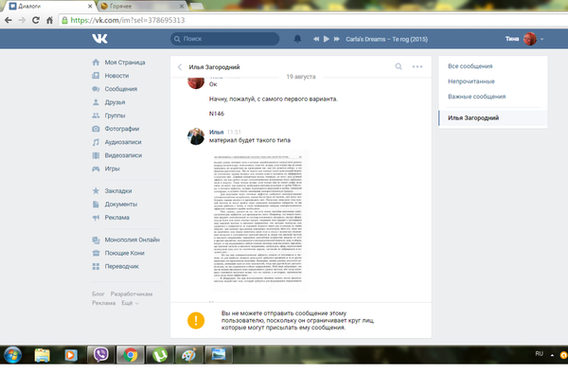This screenshot has width=568, height=392.
Task: Open Viber from the Windows taskbar
Action: [x=101, y=355]
